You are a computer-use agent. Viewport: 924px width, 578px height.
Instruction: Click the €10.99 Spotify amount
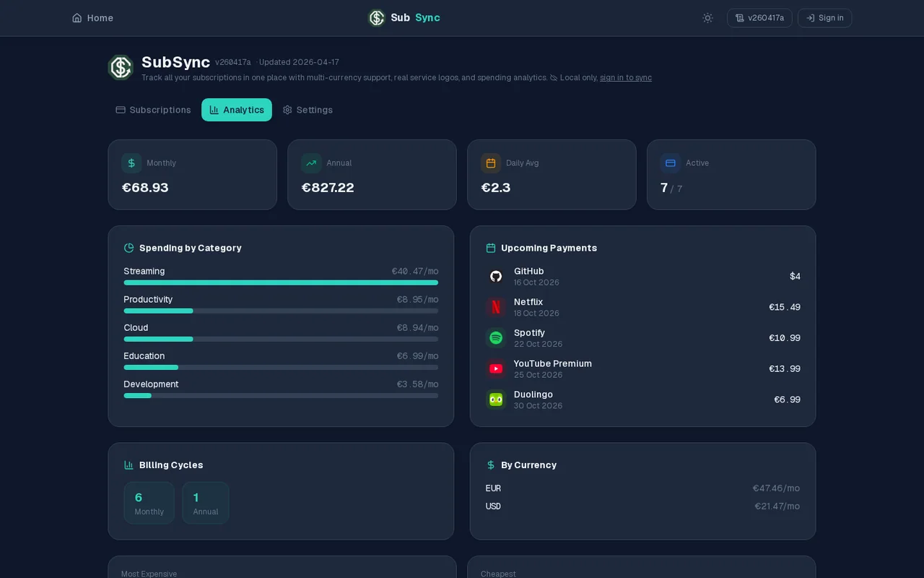point(785,338)
